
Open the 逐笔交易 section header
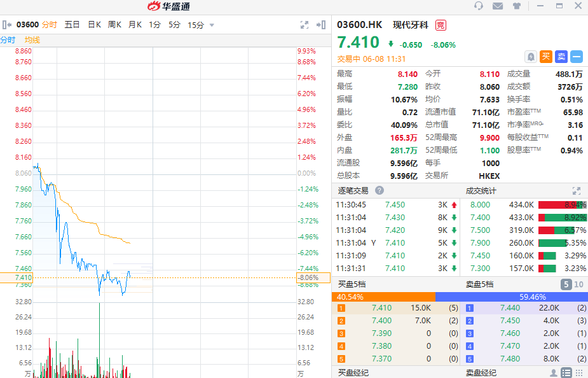(x=353, y=190)
